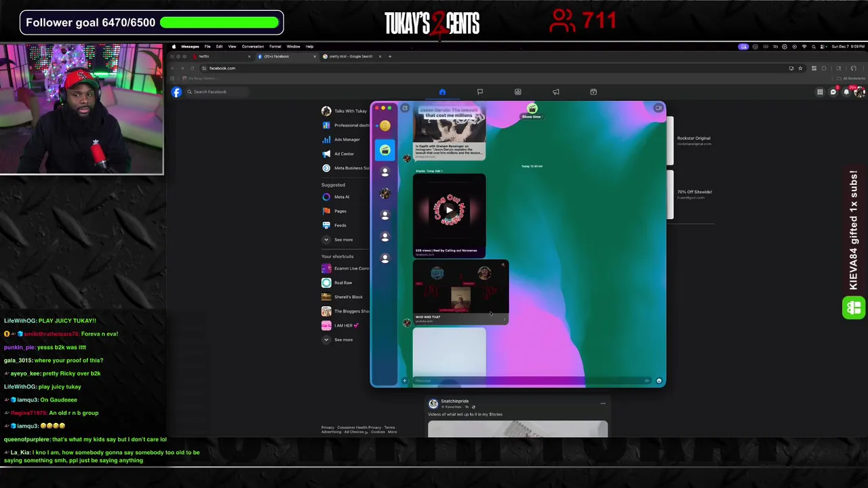Click the Facebook logo

pyautogui.click(x=176, y=92)
